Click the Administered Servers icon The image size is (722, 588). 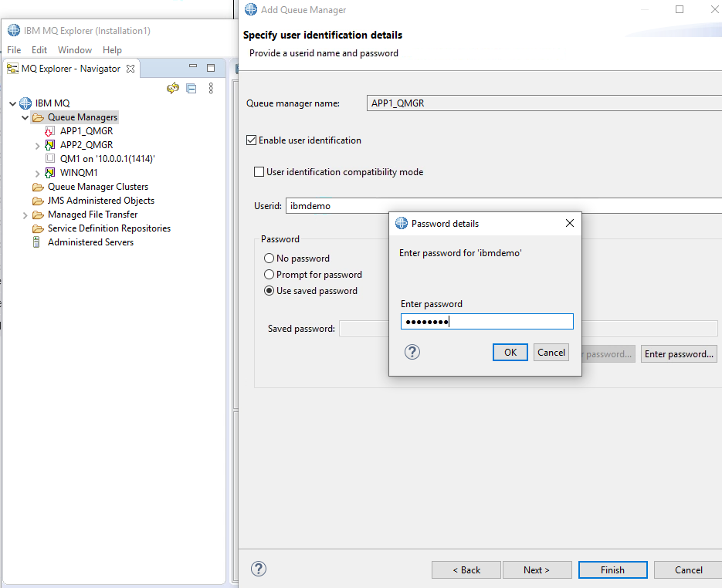coord(36,242)
